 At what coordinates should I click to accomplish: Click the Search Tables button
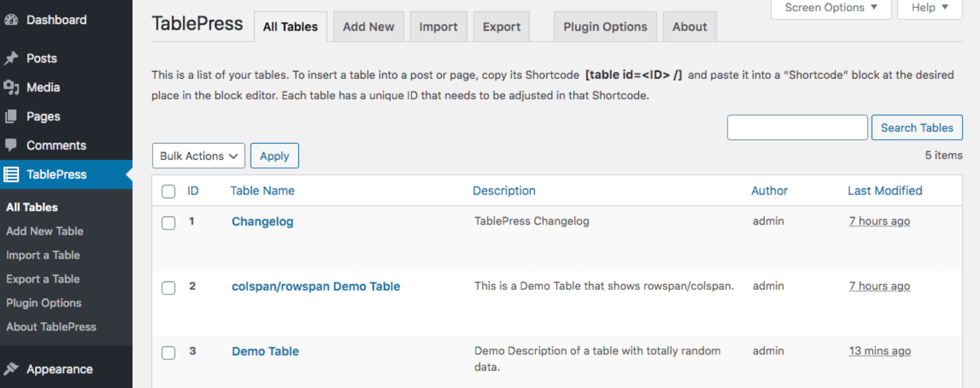[917, 127]
